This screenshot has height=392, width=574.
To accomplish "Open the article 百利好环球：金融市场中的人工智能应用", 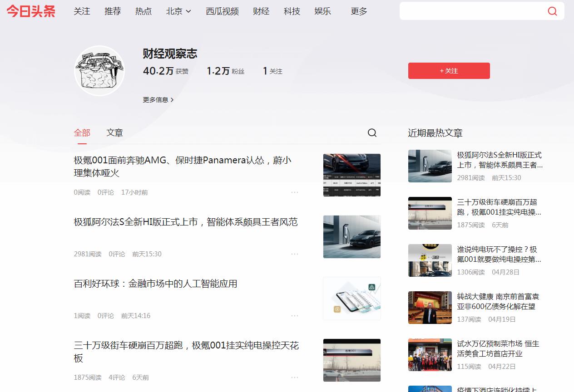I will click(x=156, y=284).
